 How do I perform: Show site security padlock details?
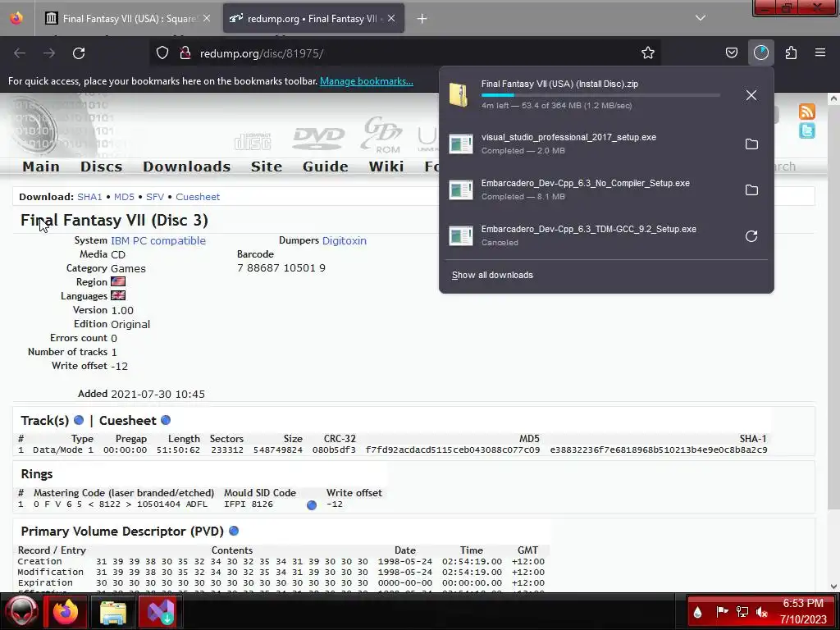[185, 53]
